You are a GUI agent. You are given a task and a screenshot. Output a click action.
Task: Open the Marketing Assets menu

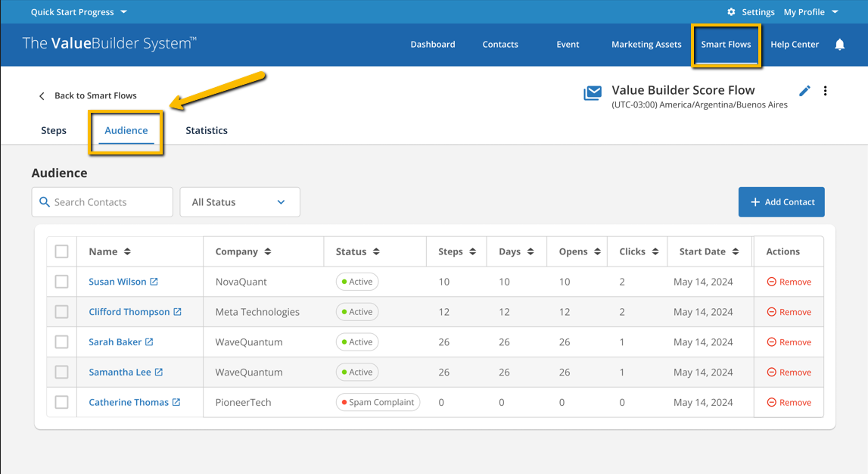646,45
